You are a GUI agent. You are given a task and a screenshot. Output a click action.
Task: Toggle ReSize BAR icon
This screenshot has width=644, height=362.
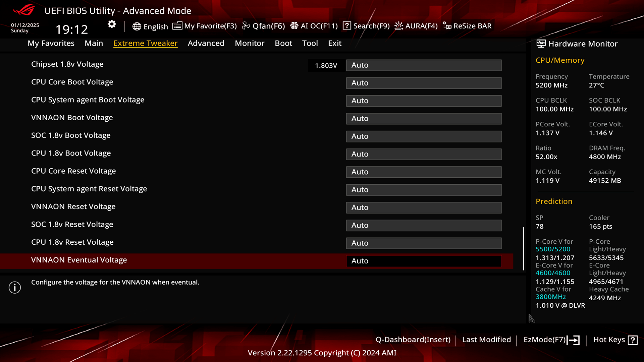click(x=447, y=26)
